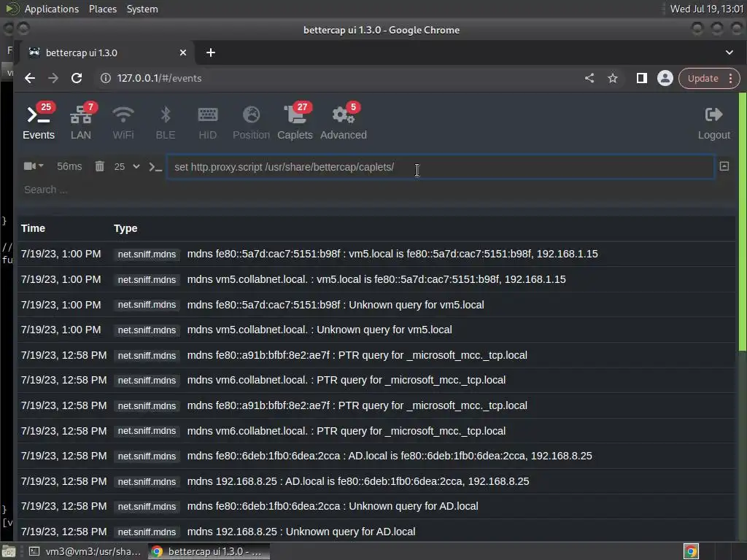Reload the bettercap page
The image size is (747, 560).
pos(76,78)
